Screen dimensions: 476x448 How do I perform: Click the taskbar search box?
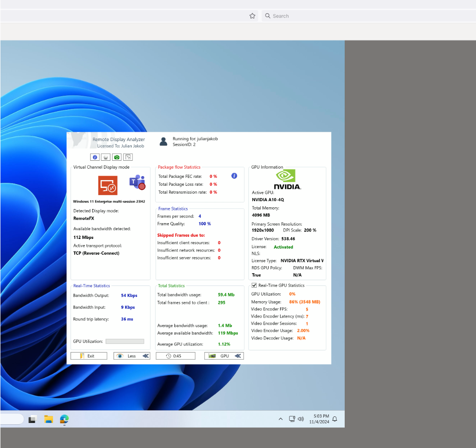(x=12, y=419)
